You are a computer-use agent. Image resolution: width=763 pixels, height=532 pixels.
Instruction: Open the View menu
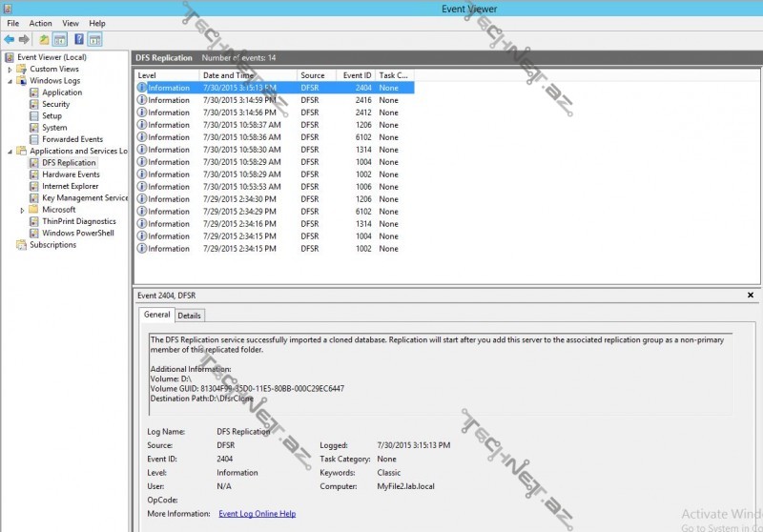point(71,23)
